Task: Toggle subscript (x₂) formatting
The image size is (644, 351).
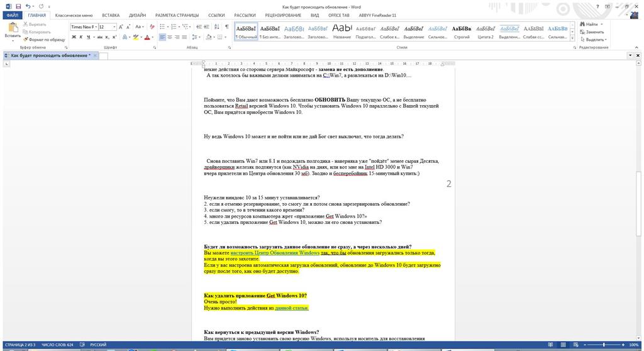Action: [x=107, y=37]
